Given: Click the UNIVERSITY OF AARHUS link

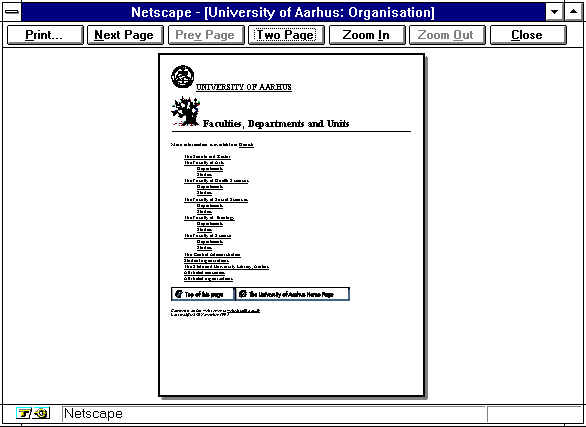Looking at the screenshot, I should [244, 87].
